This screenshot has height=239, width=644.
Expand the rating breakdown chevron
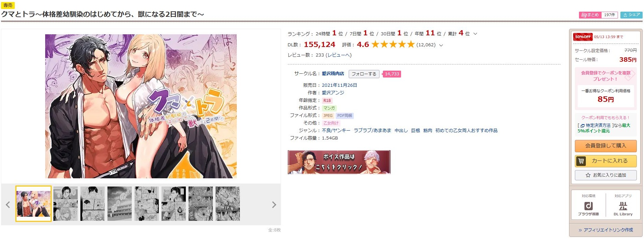coord(441,45)
